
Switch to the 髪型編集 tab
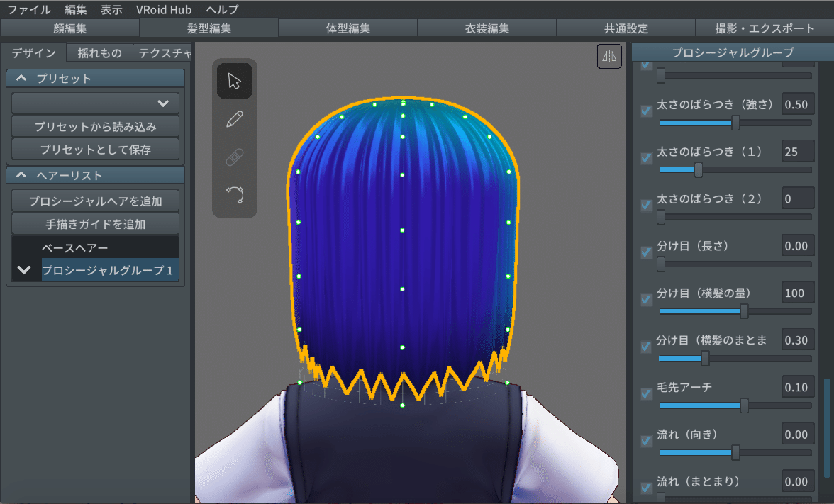(x=209, y=28)
